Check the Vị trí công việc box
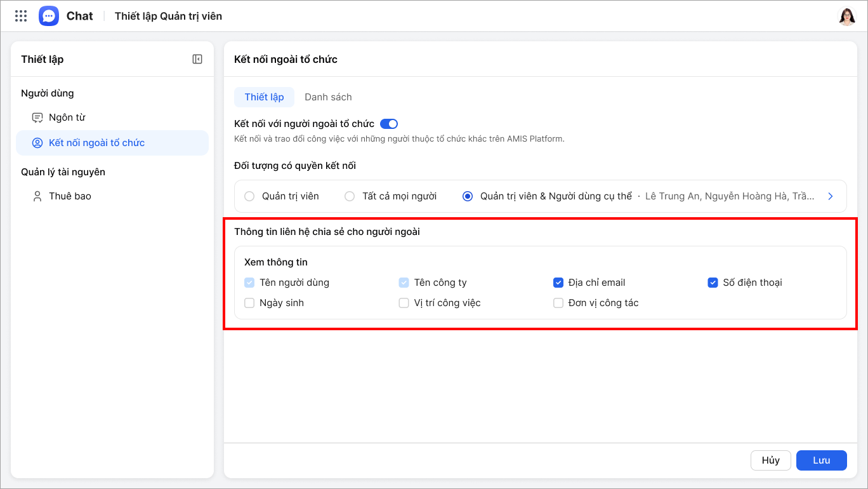Screen dimensions: 868x489 pos(404,303)
